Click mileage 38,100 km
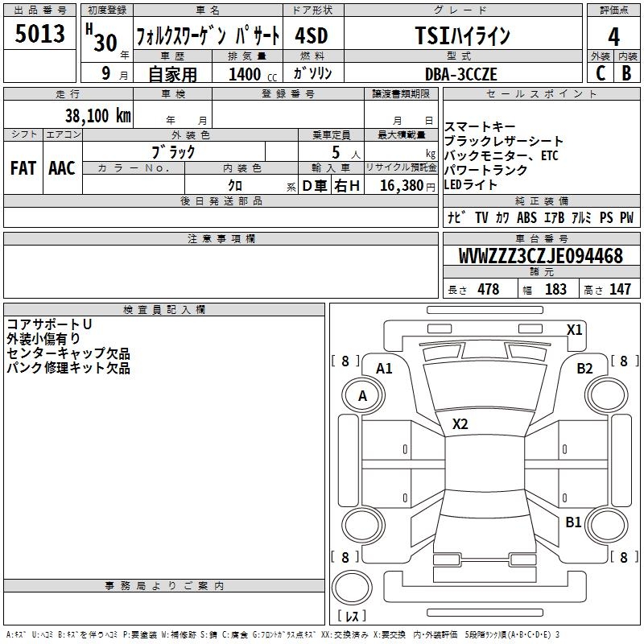 point(97,115)
